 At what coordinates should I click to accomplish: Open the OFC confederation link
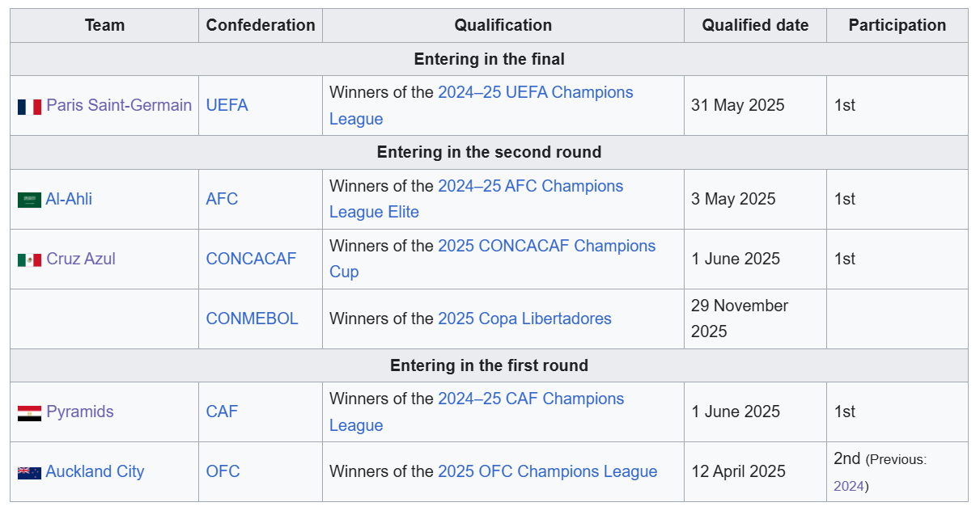(x=223, y=471)
